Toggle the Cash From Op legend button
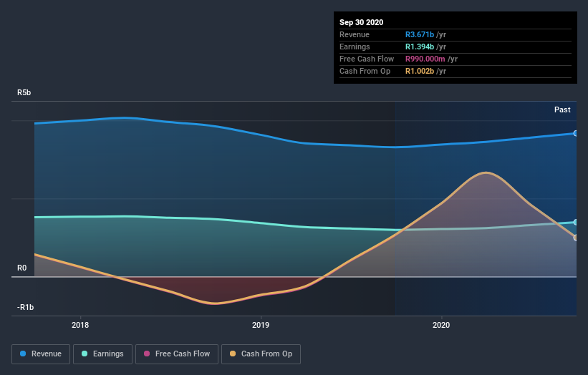The width and height of the screenshot is (588, 375). [261, 354]
